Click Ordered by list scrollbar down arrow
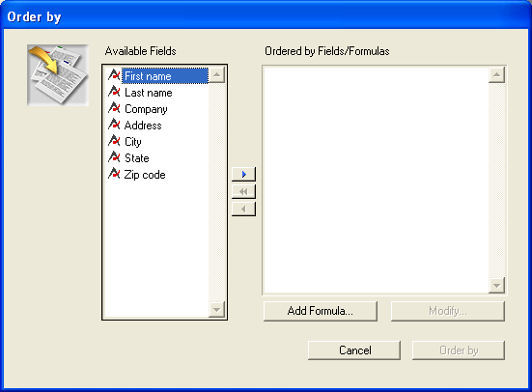 tap(496, 286)
